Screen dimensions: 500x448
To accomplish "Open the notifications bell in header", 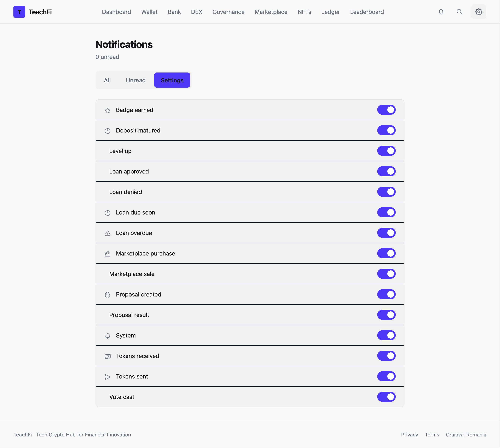I will (x=441, y=12).
